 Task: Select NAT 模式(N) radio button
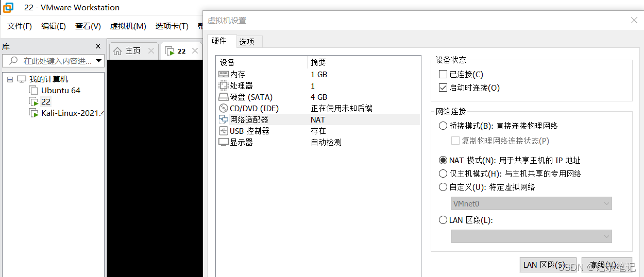pos(443,160)
